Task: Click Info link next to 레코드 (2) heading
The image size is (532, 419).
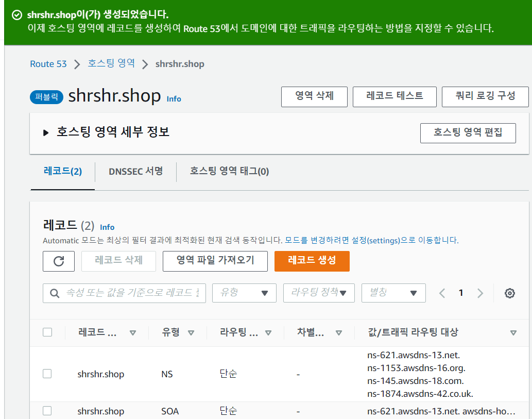Action: pyautogui.click(x=107, y=227)
